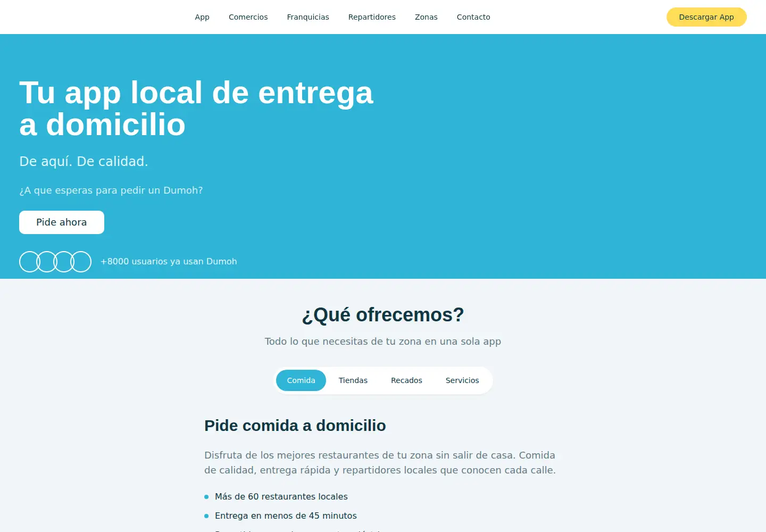This screenshot has width=766, height=532.
Task: Click the '+8000 usuarios ya usan Dumoh' text
Action: 169,261
